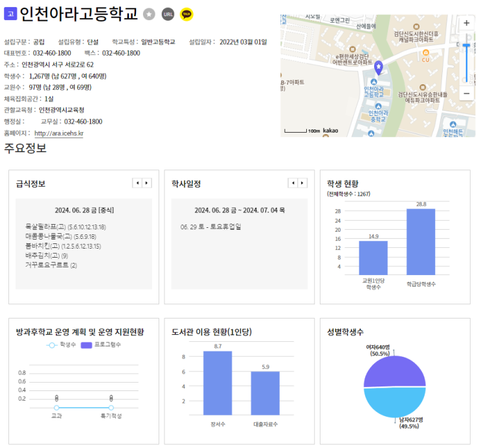481x448 pixels.
Task: Click the 주요정보 section heading
Action: tap(25, 148)
